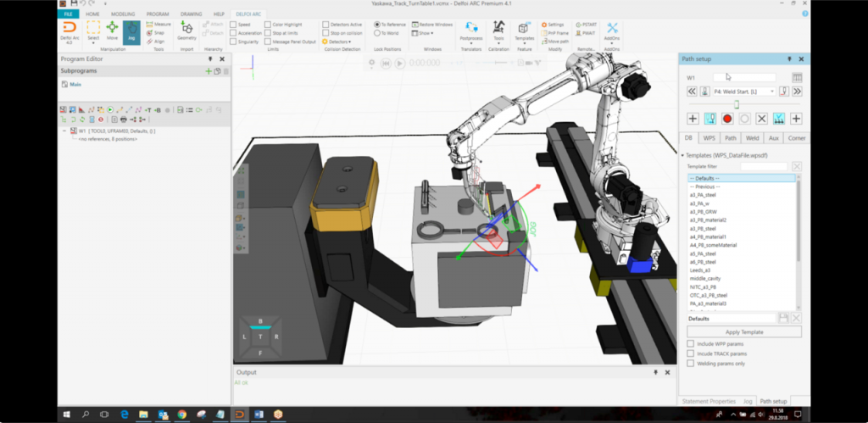Check Include WPP params
Image resolution: width=868 pixels, height=423 pixels.
[690, 344]
